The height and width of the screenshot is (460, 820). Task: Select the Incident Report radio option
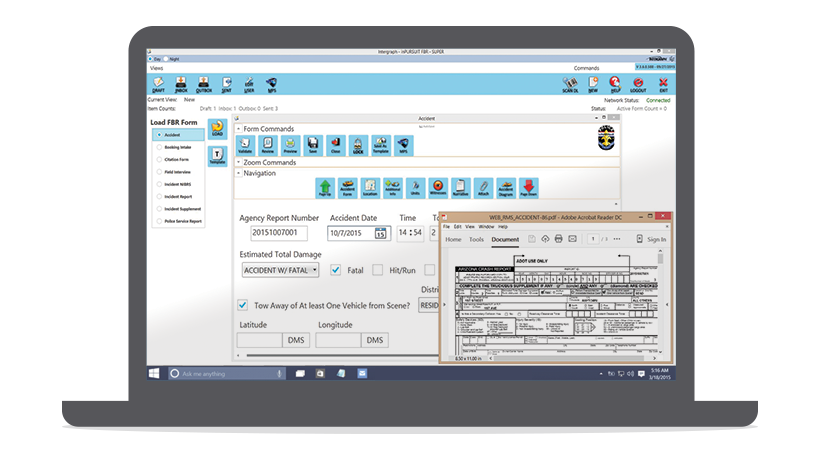click(x=160, y=197)
